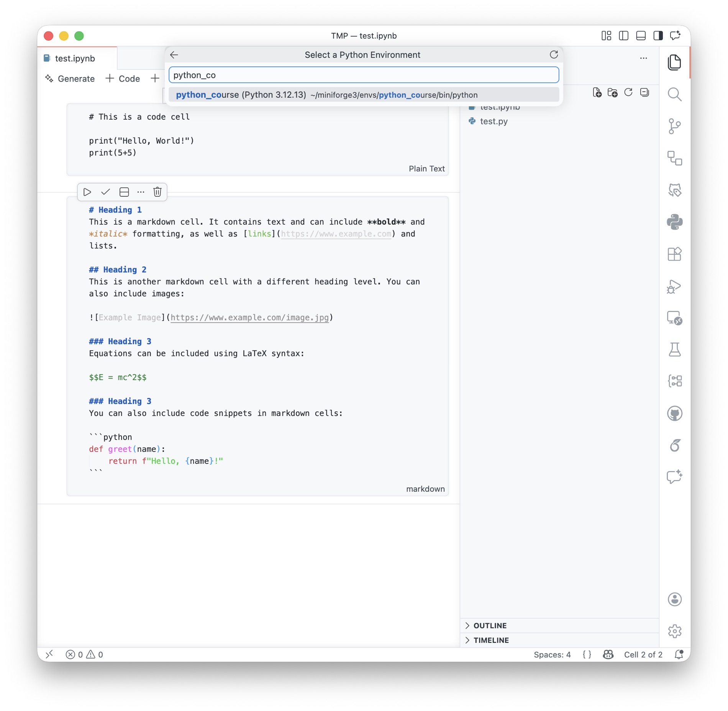Open the Run and Debug view
This screenshot has width=728, height=711.
[x=674, y=286]
